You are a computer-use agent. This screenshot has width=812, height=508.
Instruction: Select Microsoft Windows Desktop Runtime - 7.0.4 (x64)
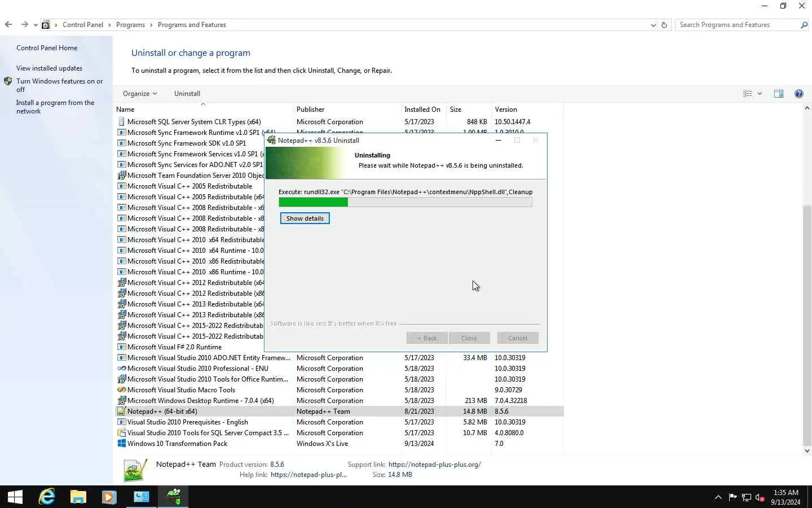pos(339,401)
